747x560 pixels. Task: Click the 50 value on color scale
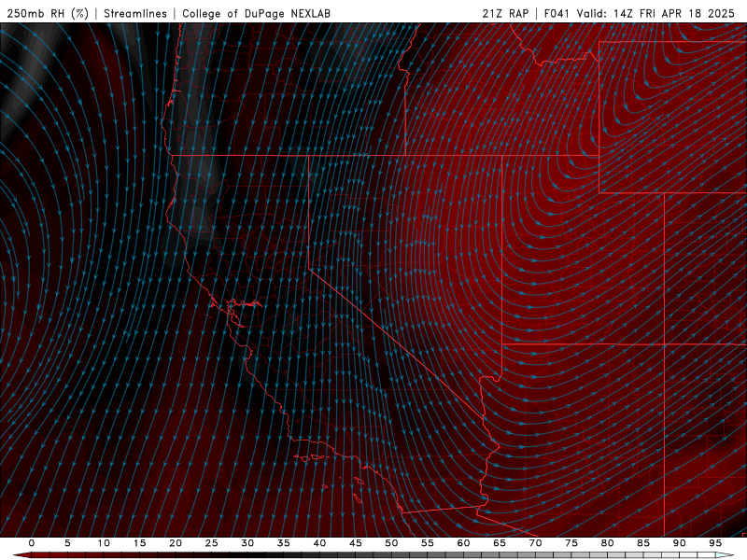pos(391,543)
